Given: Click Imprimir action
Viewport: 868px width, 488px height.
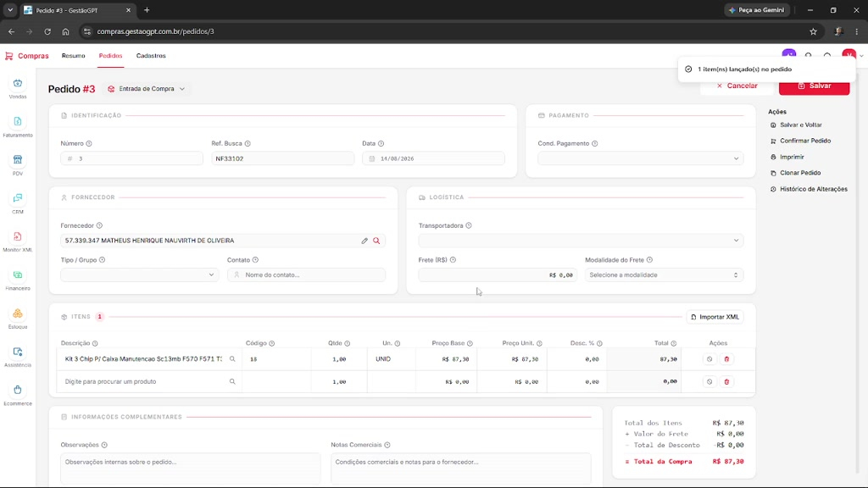Looking at the screenshot, I should tap(787, 157).
